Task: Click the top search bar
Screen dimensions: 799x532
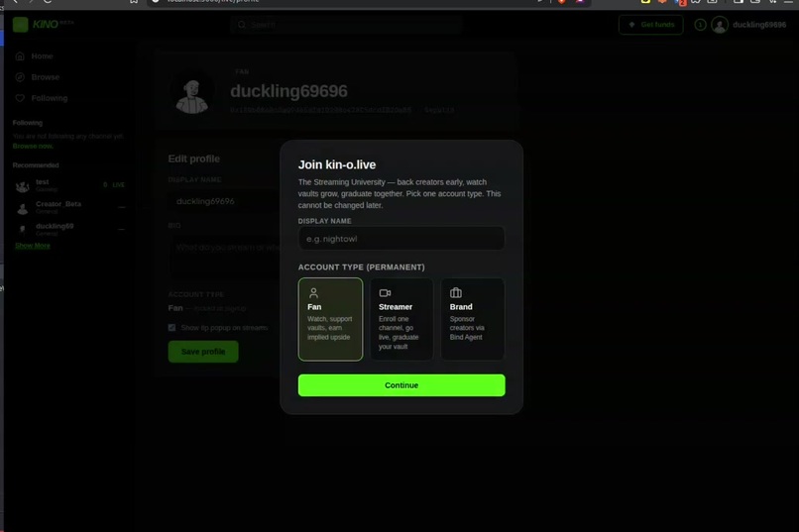Action: (346, 25)
